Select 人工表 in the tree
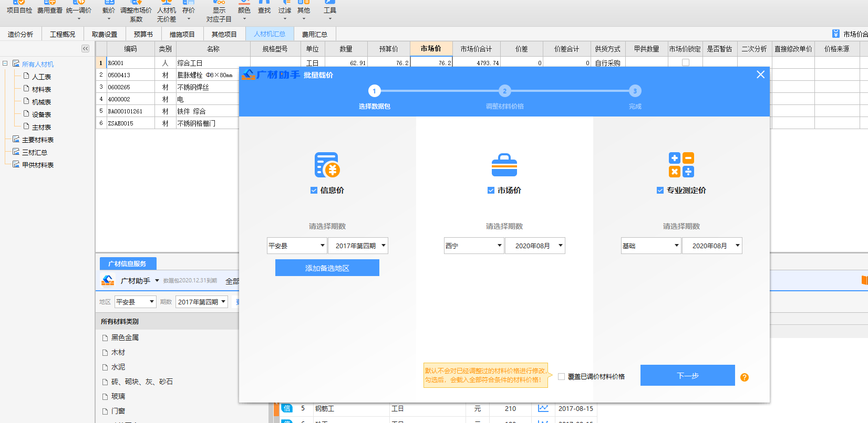 pos(42,77)
